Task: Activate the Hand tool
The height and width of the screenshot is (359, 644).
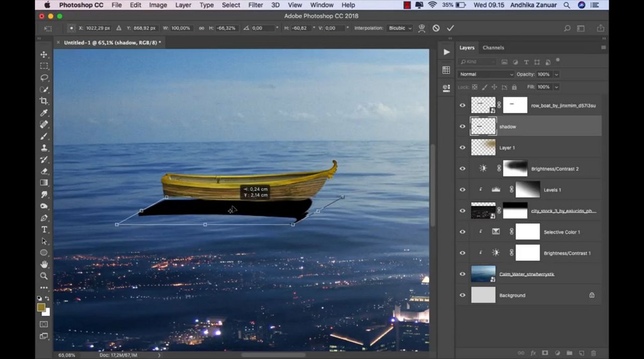Action: click(44, 264)
